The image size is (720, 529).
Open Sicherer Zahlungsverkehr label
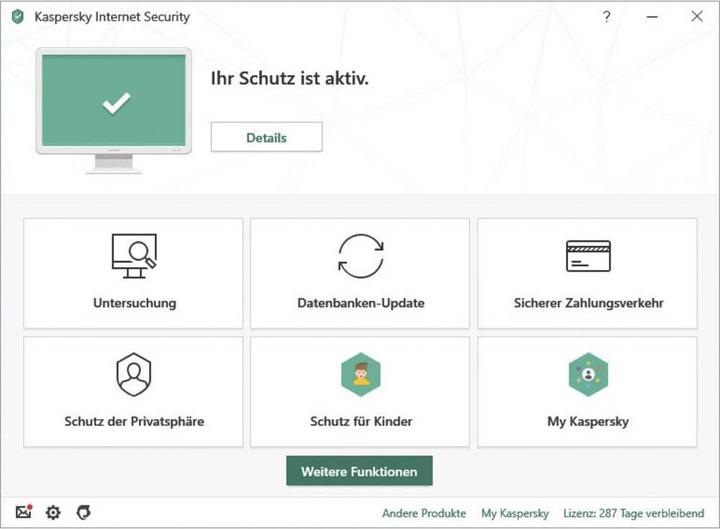click(x=588, y=303)
